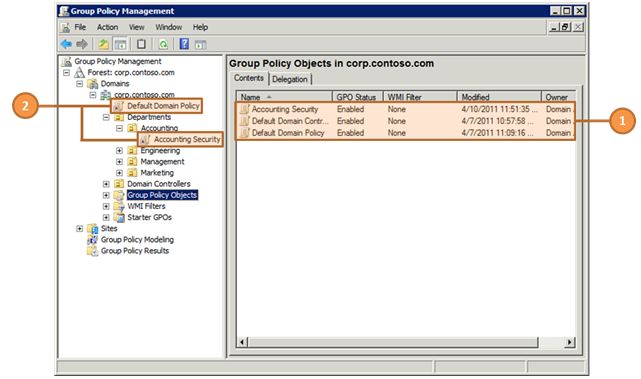Switch to the Contents tab
Screen dimensions: 641x379
coord(249,78)
